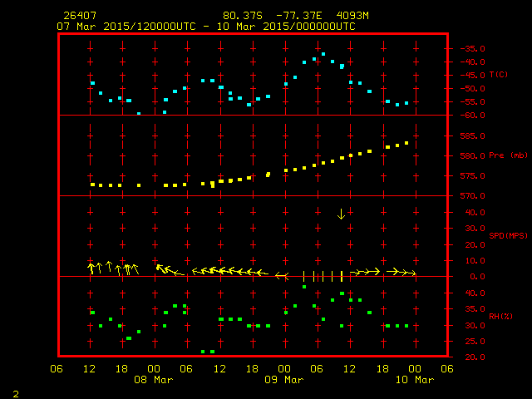Select the -40.0 temperature tick label
Screen dimensions: 532x399
pos(473,62)
